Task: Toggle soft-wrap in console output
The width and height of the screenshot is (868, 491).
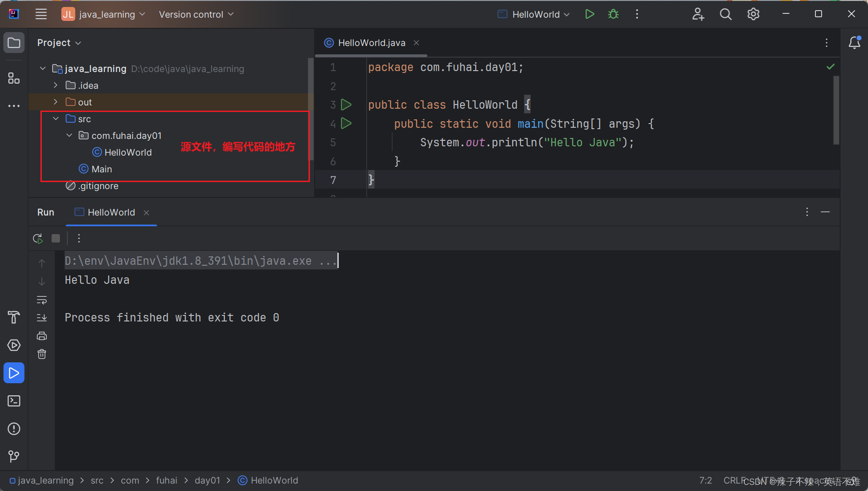Action: [42, 300]
